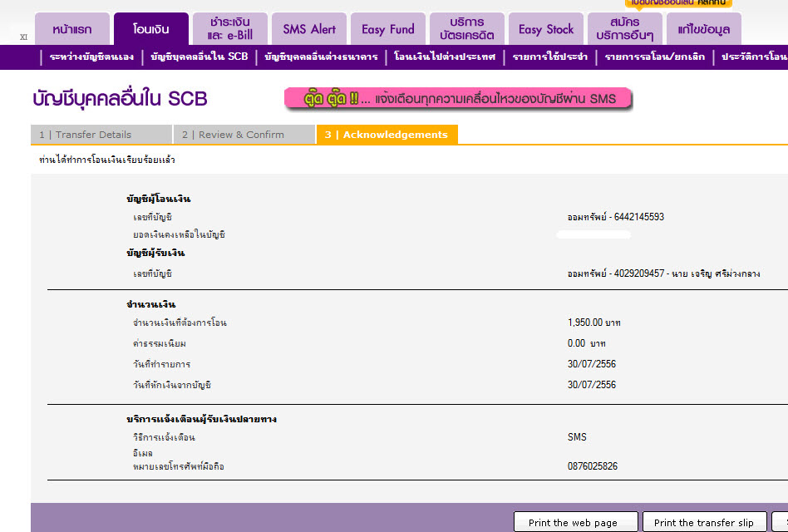788x532 pixels.
Task: Click the บริการแจ้งเตือนผู้รับเงินปลายทาง heading
Action: tap(201, 419)
